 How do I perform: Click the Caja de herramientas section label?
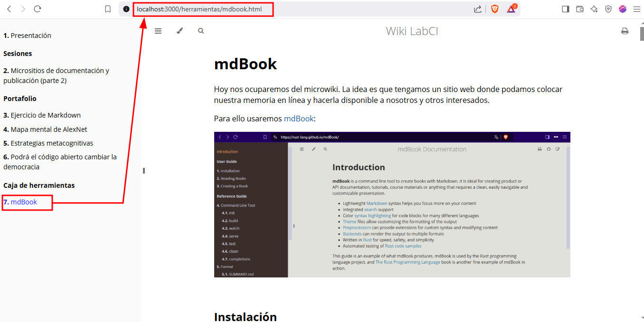coord(39,185)
